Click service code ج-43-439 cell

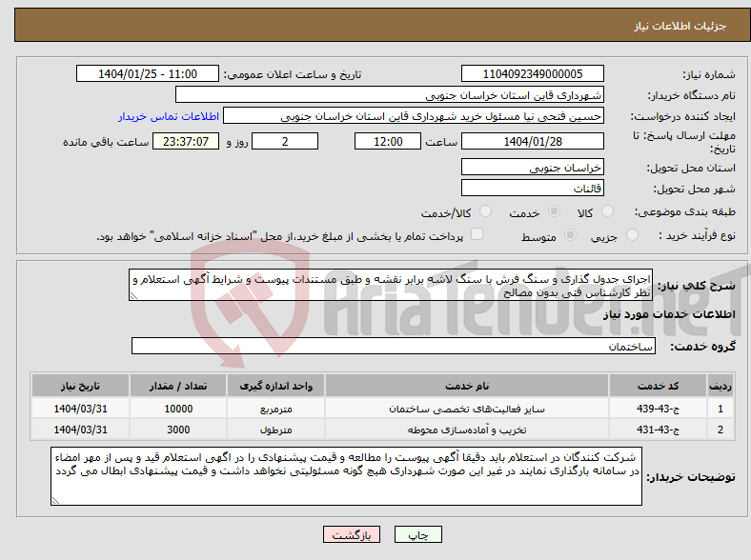pos(659,409)
